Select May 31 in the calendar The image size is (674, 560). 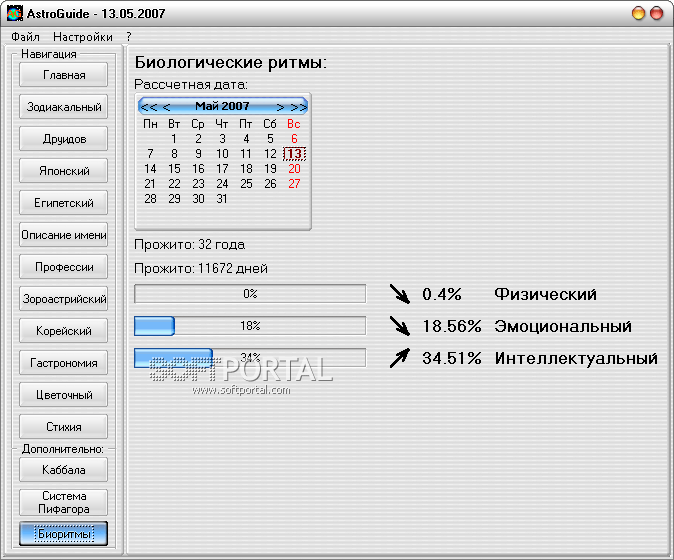point(222,199)
